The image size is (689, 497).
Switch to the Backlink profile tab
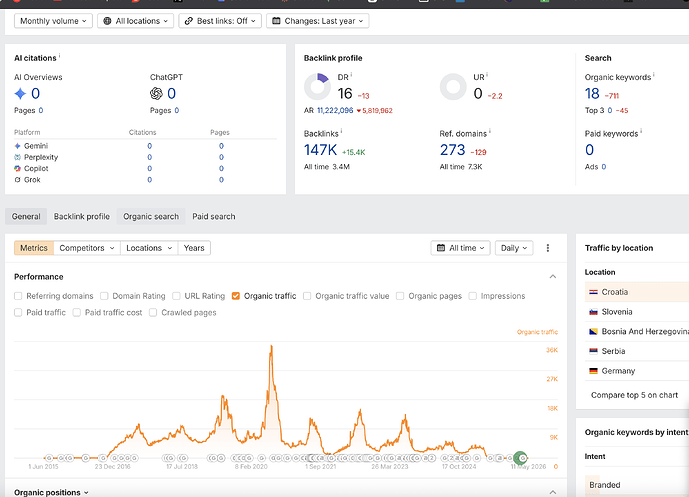click(x=82, y=216)
